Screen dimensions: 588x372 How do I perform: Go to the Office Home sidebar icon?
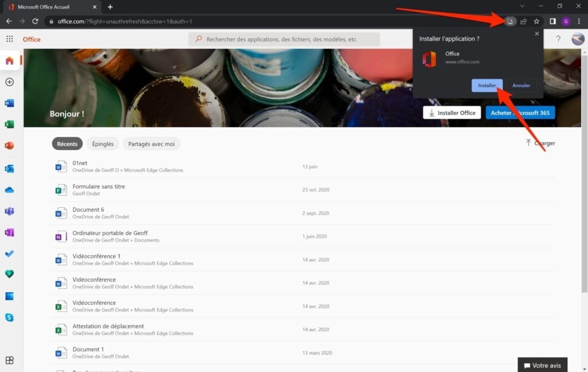9,60
